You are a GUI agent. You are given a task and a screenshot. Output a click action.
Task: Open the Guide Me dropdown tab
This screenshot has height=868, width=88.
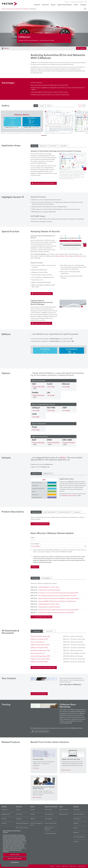tap(63, 146)
